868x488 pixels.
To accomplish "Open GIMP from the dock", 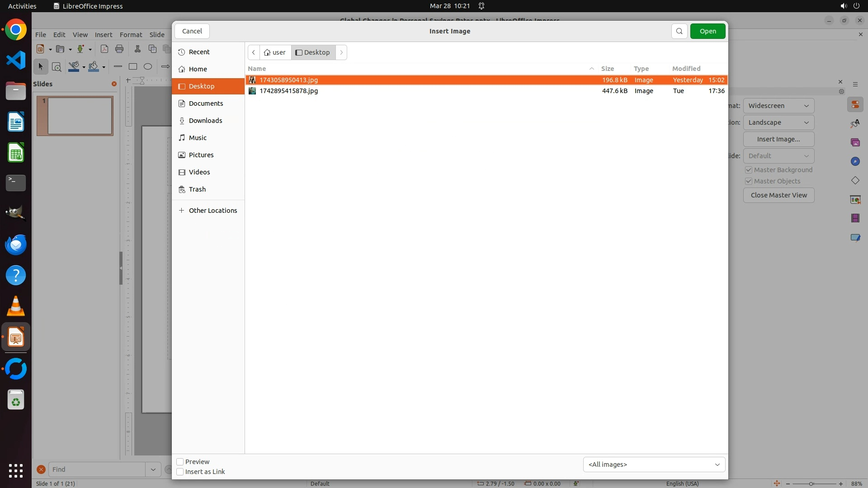I will pos(16,213).
